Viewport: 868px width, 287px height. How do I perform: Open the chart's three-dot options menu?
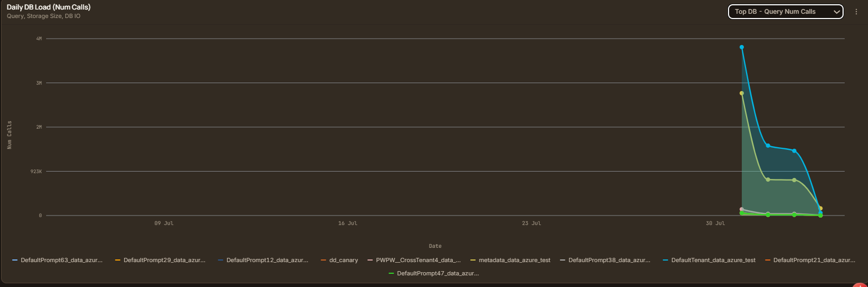(x=856, y=12)
